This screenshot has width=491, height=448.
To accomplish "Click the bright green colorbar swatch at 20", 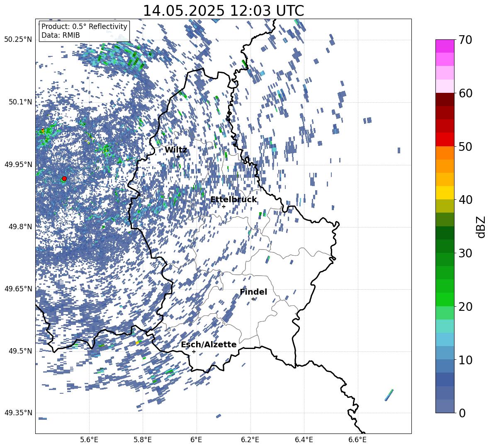I will pos(445,299).
